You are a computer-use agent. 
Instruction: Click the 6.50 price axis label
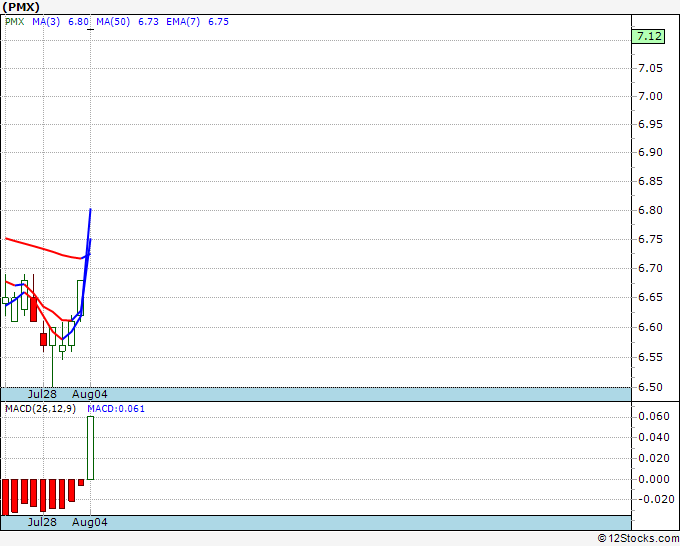(x=651, y=387)
